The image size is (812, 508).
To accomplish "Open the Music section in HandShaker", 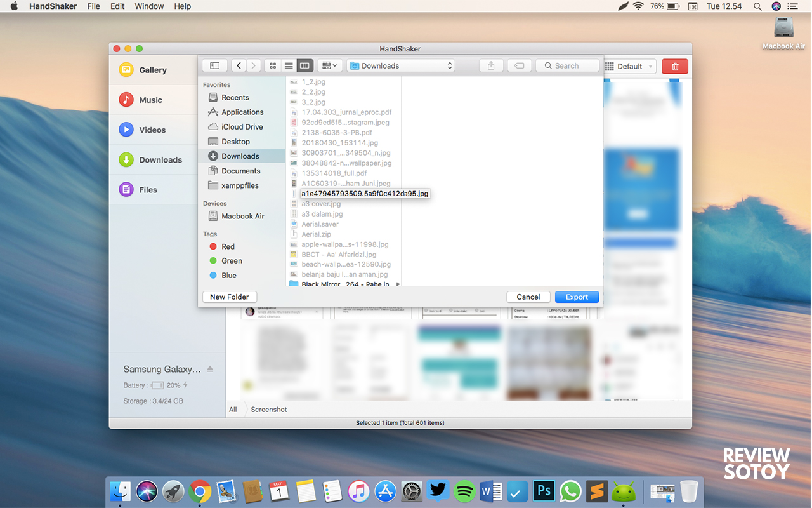I will (x=150, y=100).
